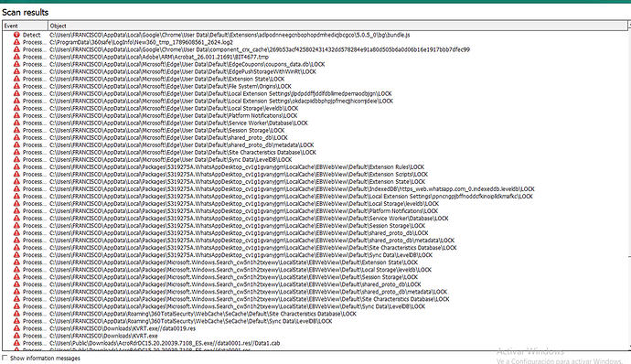Select the WhatsApp Local Extension Settings path
The width and height of the screenshot is (631, 364).
(291, 196)
